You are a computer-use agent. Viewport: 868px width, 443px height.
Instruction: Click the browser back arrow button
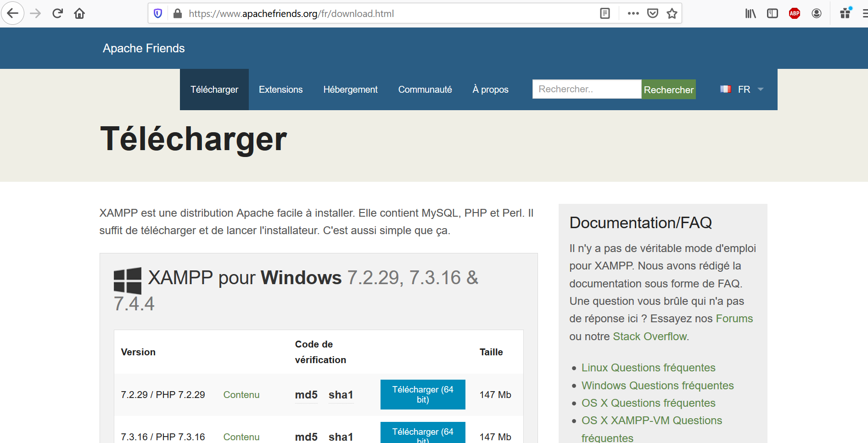point(13,13)
